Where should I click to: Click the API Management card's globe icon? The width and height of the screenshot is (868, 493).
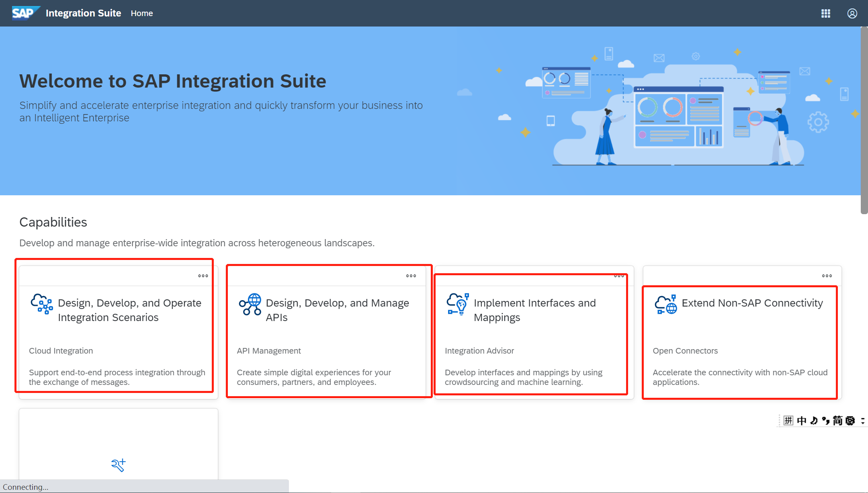[x=250, y=304]
